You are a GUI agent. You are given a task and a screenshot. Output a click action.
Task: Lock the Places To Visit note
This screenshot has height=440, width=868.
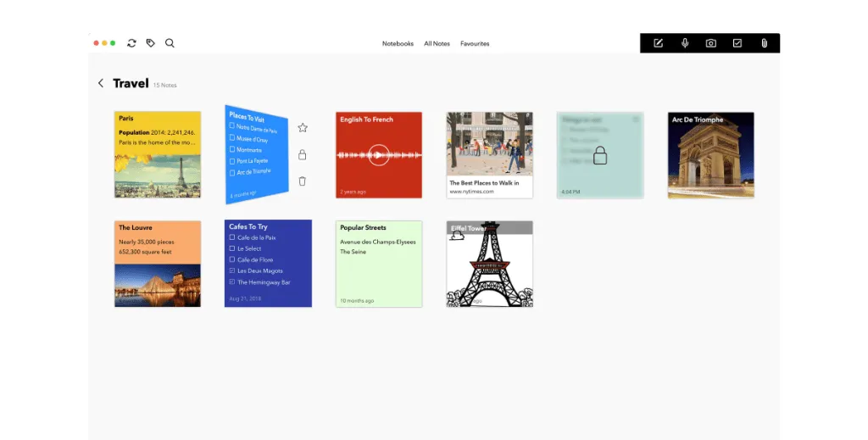click(303, 154)
